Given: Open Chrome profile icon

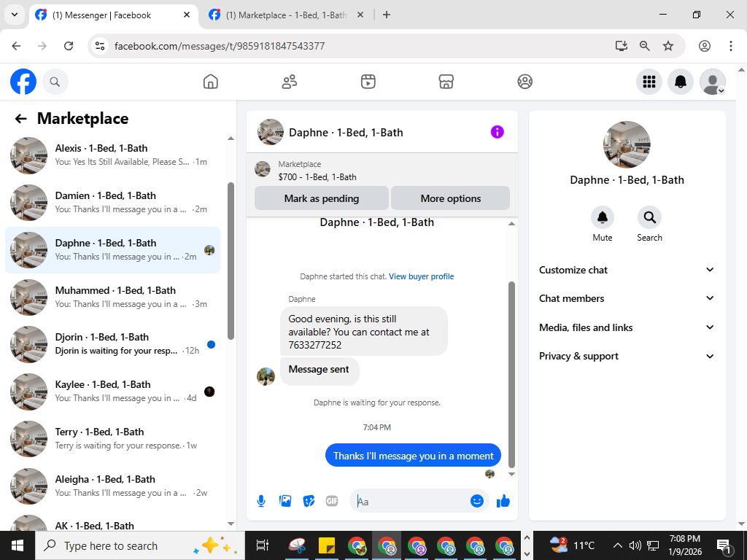Looking at the screenshot, I should 705,46.
